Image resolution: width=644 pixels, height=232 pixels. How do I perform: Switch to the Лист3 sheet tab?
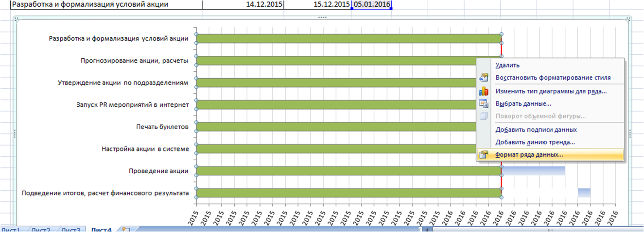tap(71, 230)
